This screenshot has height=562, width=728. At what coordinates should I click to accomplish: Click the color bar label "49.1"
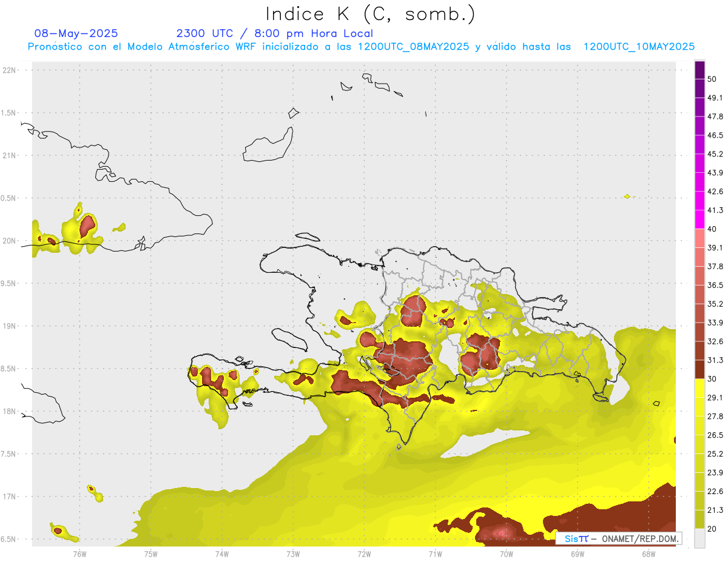click(715, 98)
